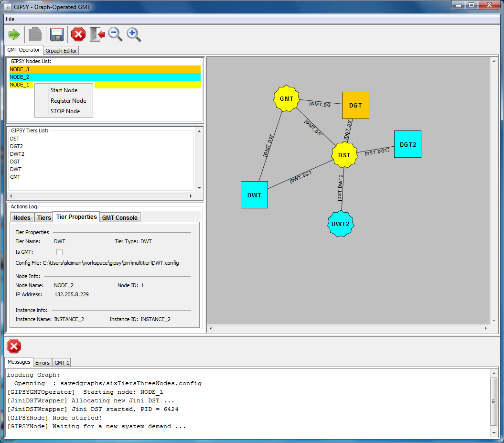Click the green arrow start toolbar icon
Screen dimensions: 504x443
(14, 34)
